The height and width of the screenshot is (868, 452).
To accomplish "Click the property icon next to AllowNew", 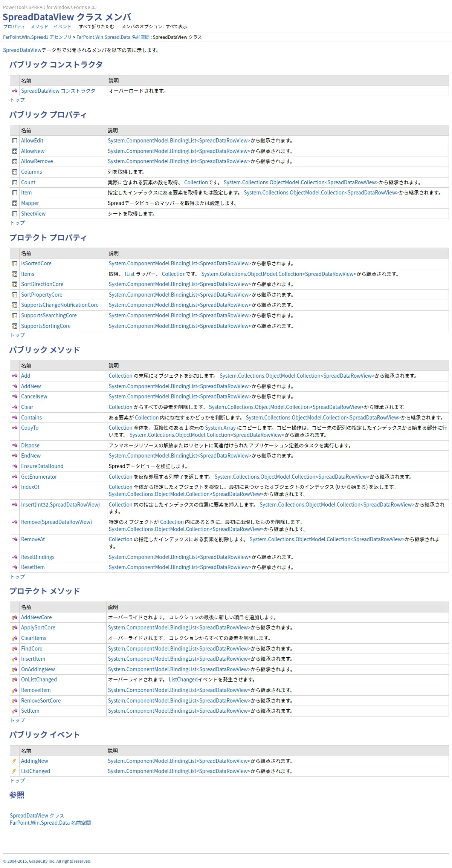I will 15,151.
